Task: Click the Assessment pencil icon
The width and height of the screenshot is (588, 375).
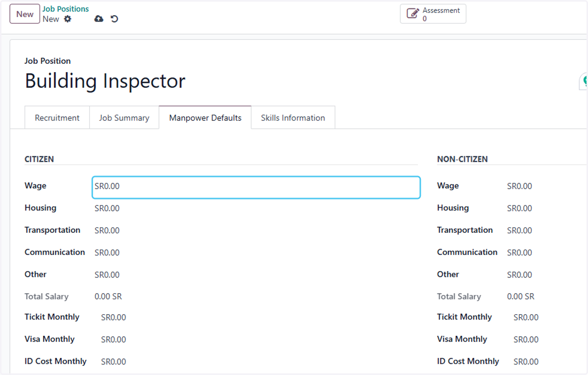Action: [x=413, y=14]
